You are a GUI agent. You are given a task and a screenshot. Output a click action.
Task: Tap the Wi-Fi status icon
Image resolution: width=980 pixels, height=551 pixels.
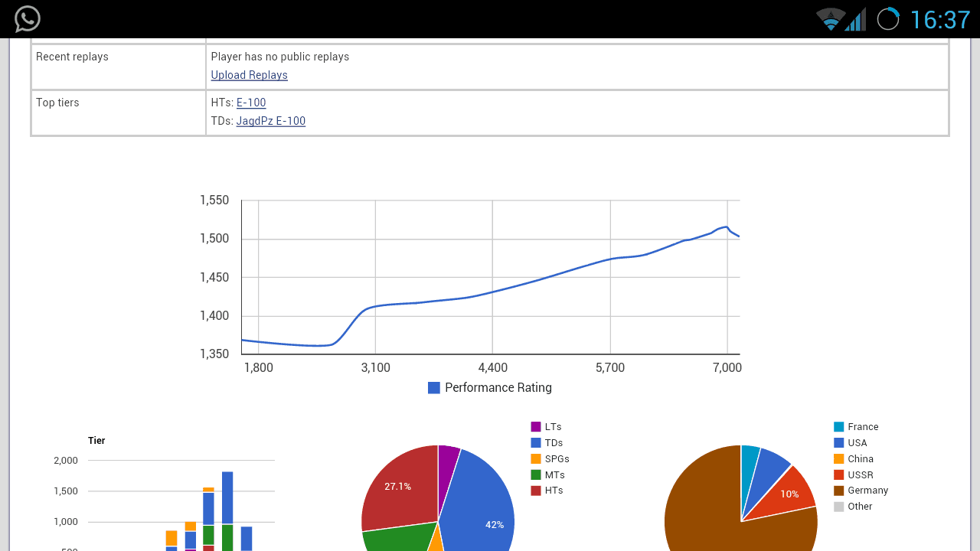(x=830, y=19)
